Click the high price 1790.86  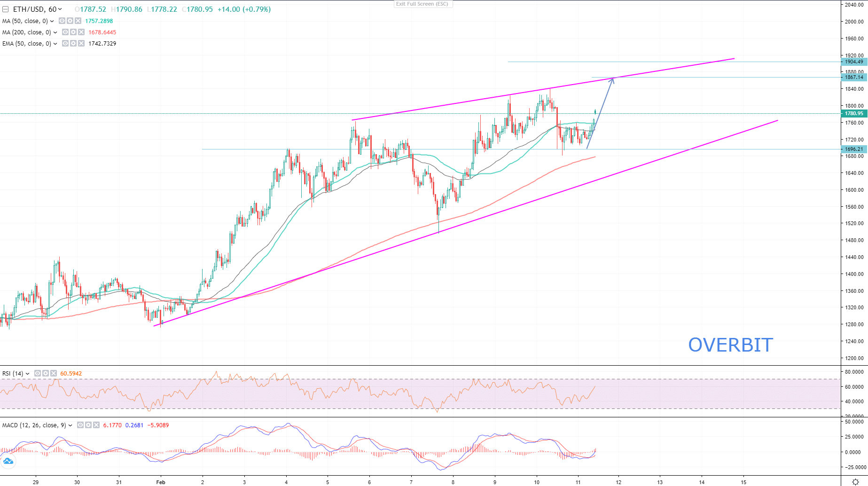pos(129,9)
